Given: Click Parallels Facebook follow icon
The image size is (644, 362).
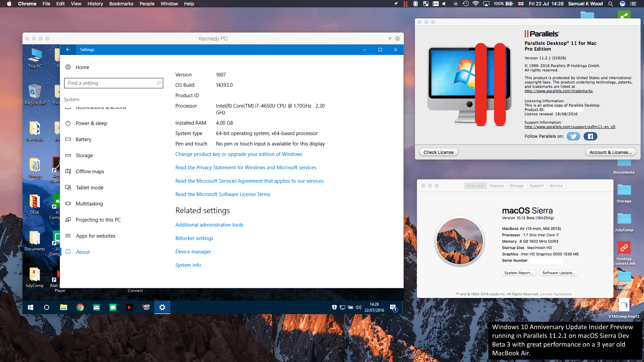Looking at the screenshot, I should [590, 136].
